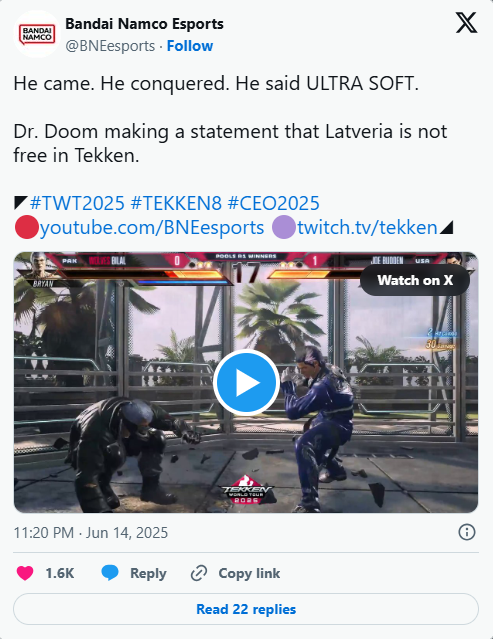Follow the BNEesports account
Screen dimensions: 493x639
pyautogui.click(x=190, y=46)
